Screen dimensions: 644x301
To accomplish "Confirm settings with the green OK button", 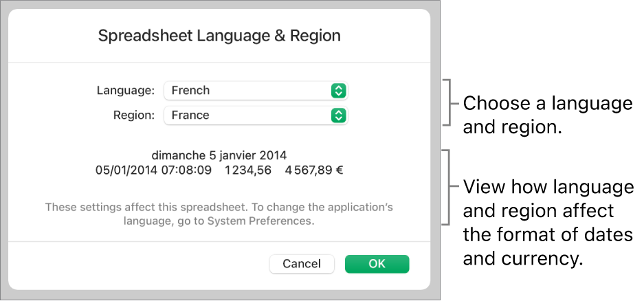I will (377, 264).
